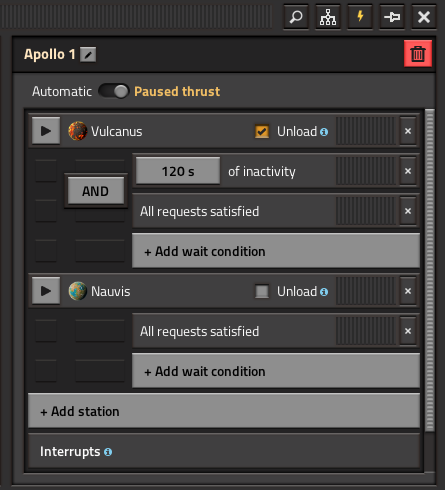Add a wait condition under Nauvis
445x490 pixels.
coord(276,371)
